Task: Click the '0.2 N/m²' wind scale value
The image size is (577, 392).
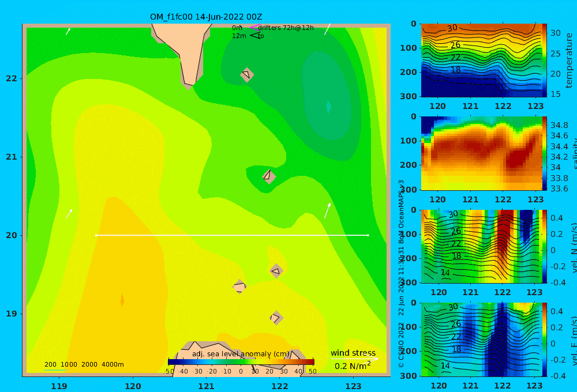Action: [x=352, y=365]
